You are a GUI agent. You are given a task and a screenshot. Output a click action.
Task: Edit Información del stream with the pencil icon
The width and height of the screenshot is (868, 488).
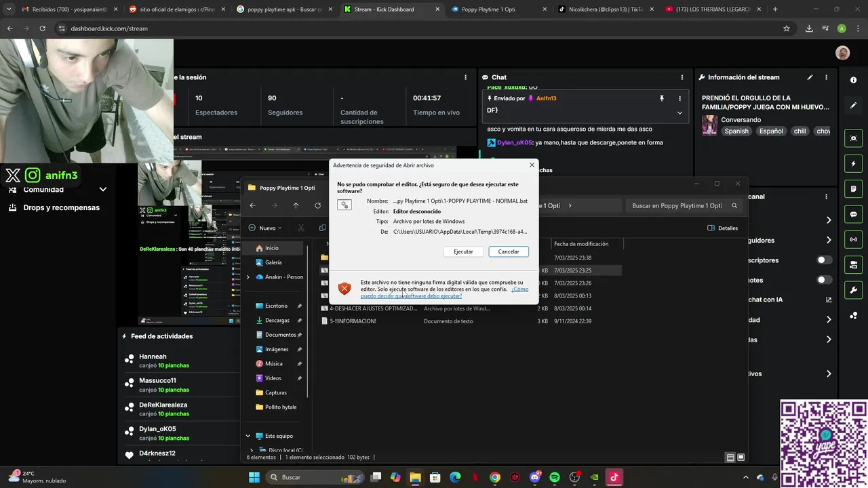[x=810, y=77]
